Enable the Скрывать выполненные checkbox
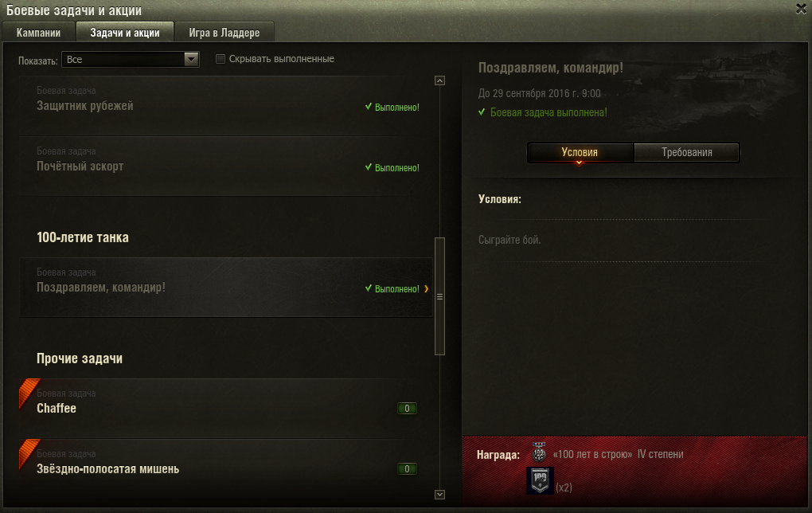 220,59
